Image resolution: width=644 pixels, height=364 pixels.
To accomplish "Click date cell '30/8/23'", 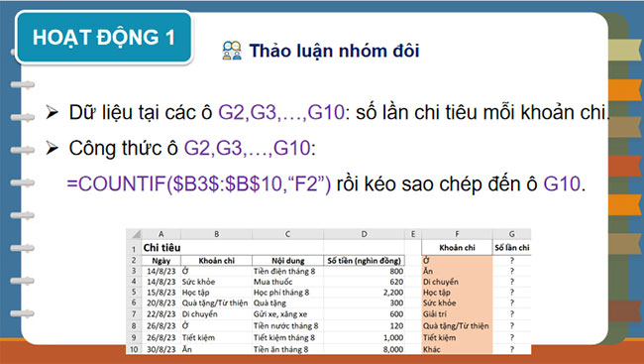I will [x=161, y=349].
